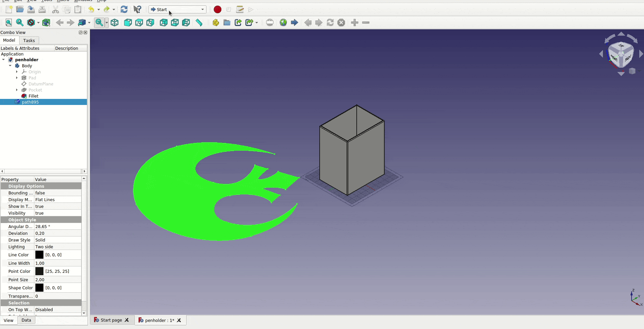The width and height of the screenshot is (644, 329).
Task: Open the Shape Color swatch
Action: tap(39, 288)
